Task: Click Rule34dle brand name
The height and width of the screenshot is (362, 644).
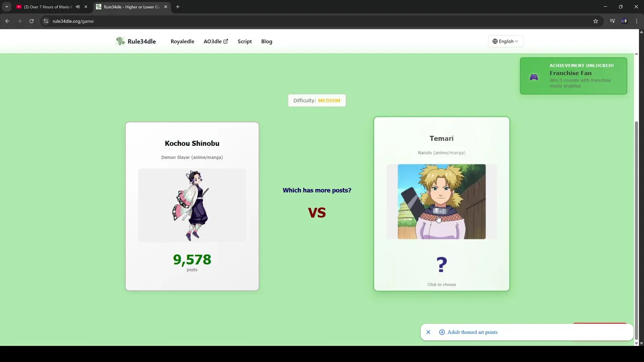Action: (x=141, y=41)
